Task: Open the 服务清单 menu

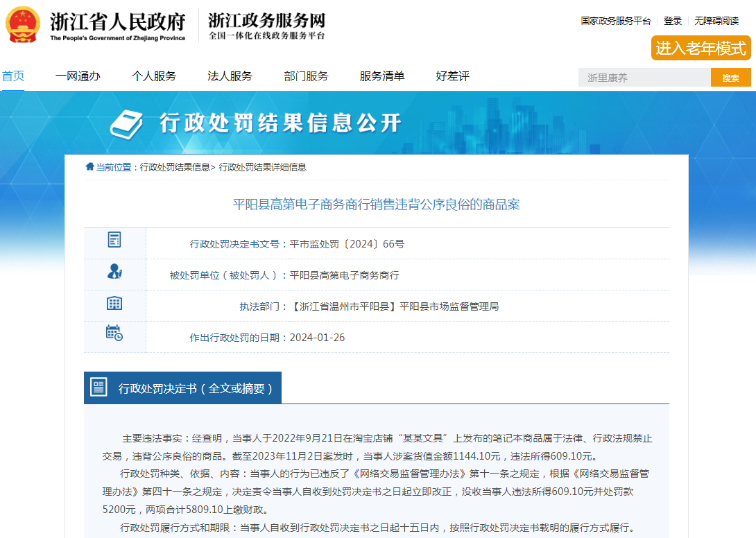Action: click(x=382, y=76)
